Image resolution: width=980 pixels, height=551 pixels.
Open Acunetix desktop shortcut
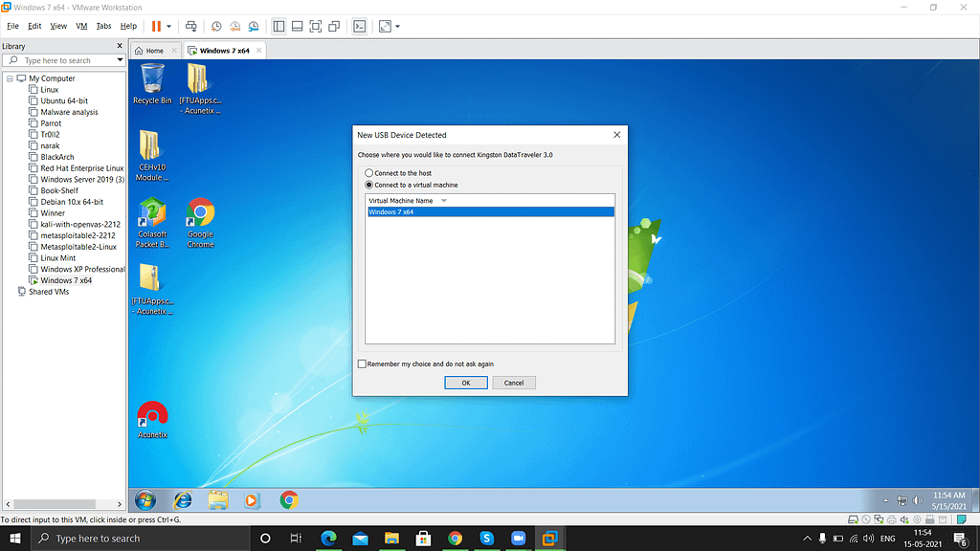point(152,420)
